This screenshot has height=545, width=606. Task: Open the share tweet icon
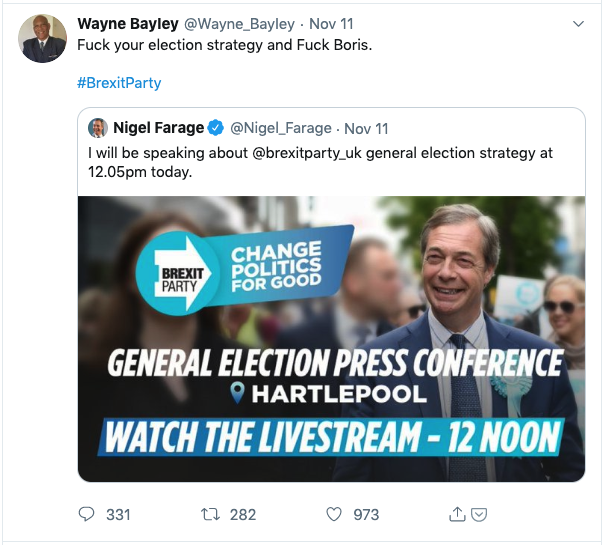(457, 514)
